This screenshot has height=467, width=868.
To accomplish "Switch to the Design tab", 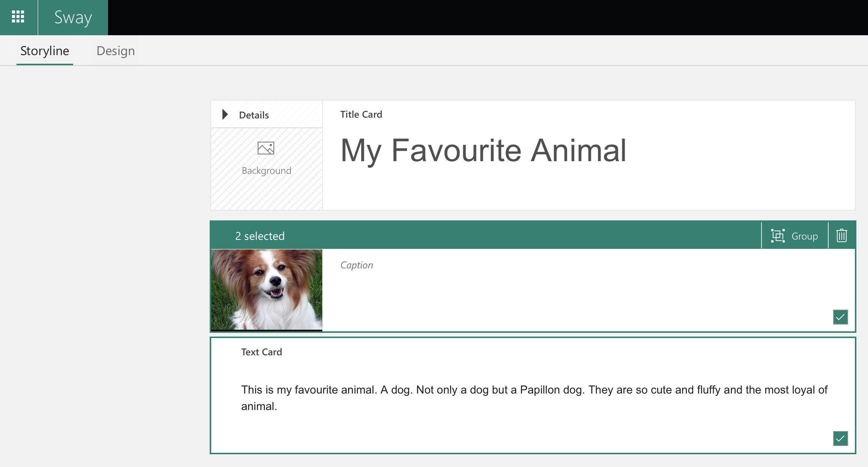I will (116, 51).
